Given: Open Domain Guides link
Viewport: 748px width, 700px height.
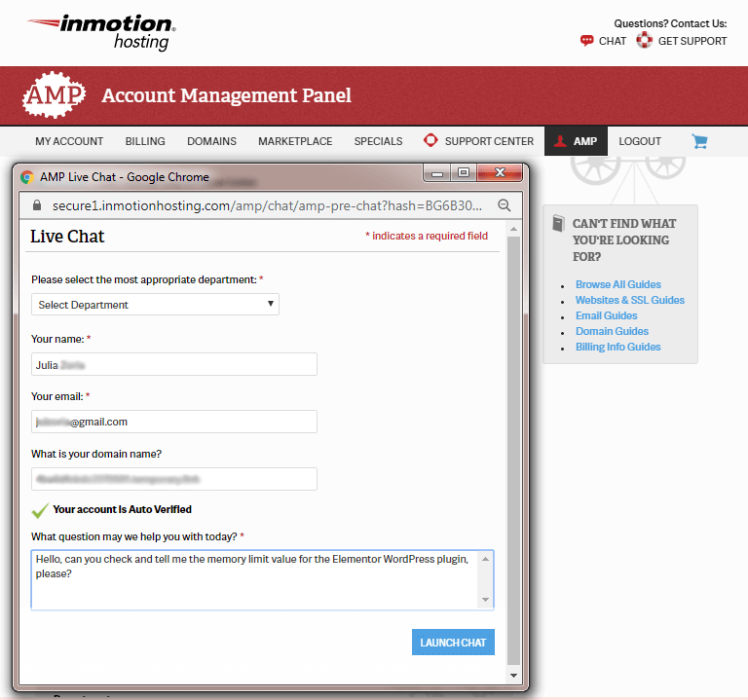Looking at the screenshot, I should click(612, 331).
